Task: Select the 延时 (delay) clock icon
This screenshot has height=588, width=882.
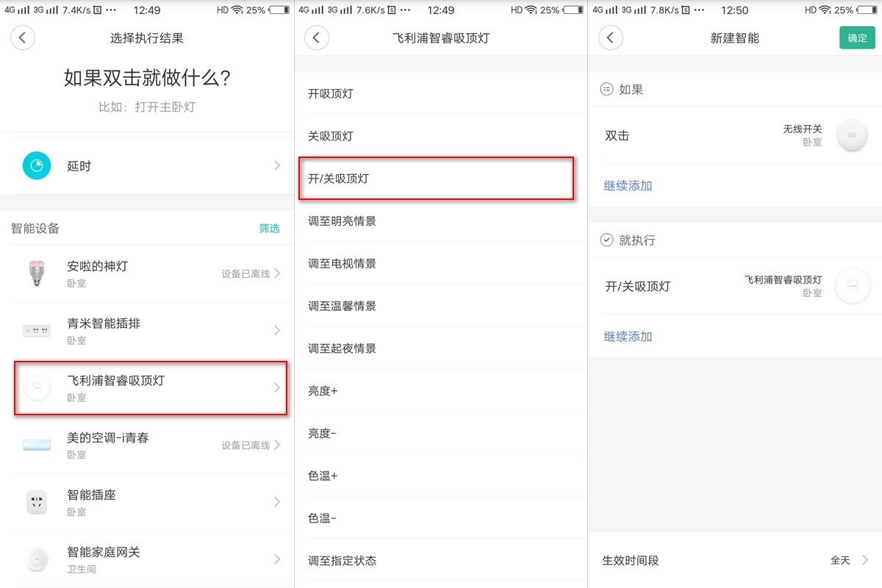Action: tap(37, 166)
